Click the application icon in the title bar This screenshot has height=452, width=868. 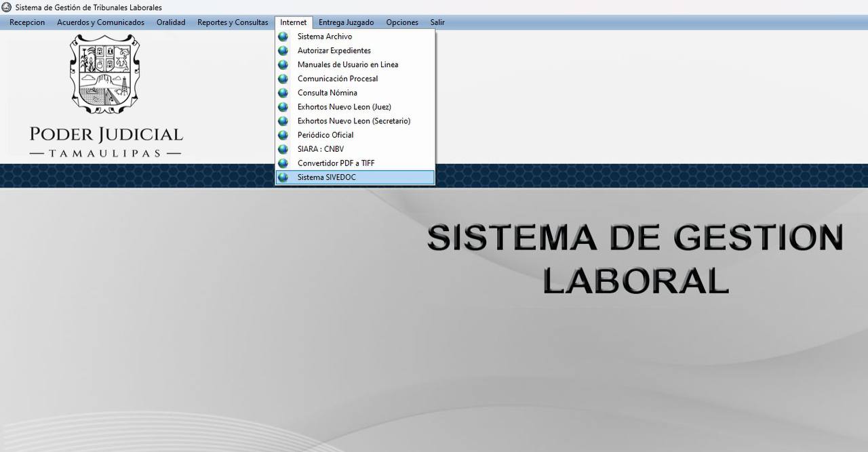pos(6,7)
